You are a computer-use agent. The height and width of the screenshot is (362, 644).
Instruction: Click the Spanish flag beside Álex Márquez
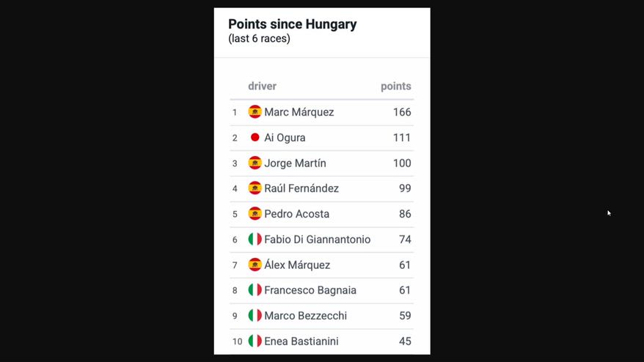(255, 265)
